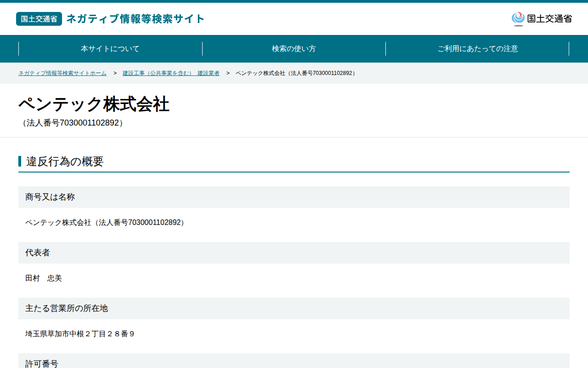The image size is (588, 368).
Task: Click the representative name 田村 忠美
Action: (x=44, y=278)
